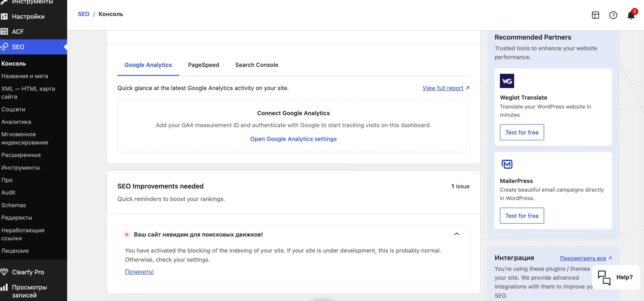The width and height of the screenshot is (644, 301).
Task: Open the Лицензия submenu item
Action: pyautogui.click(x=15, y=251)
